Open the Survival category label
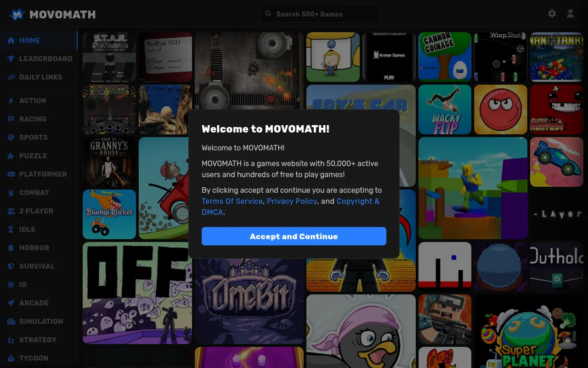 (x=37, y=266)
